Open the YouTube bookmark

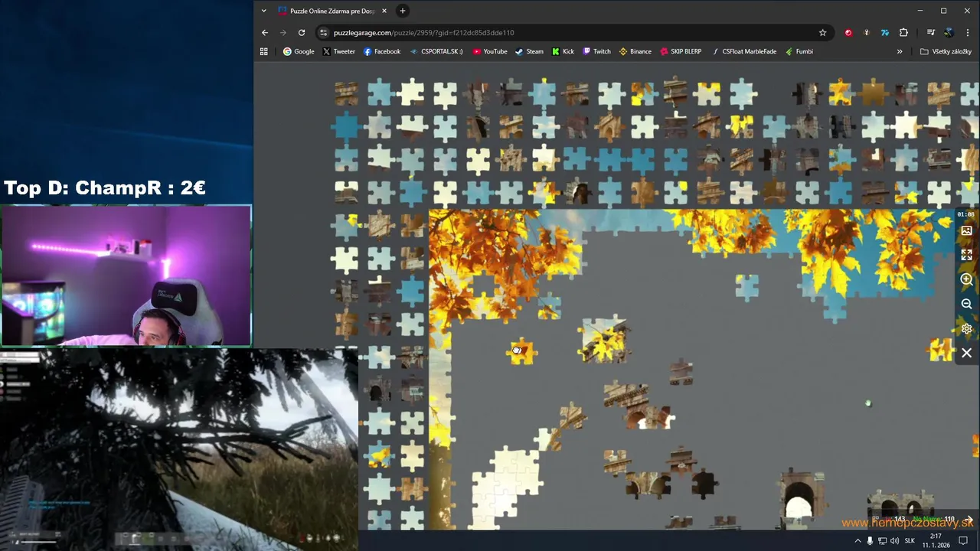(490, 51)
